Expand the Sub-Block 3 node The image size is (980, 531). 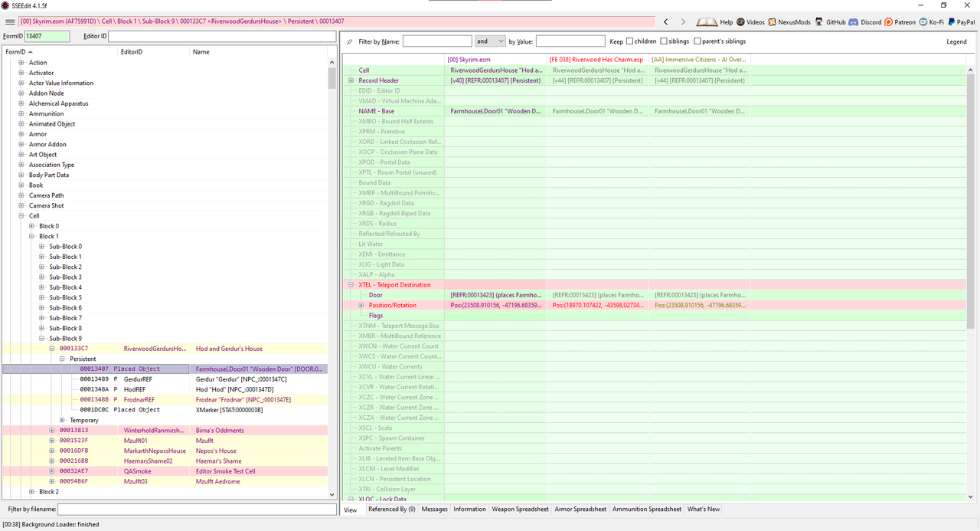pyautogui.click(x=41, y=277)
